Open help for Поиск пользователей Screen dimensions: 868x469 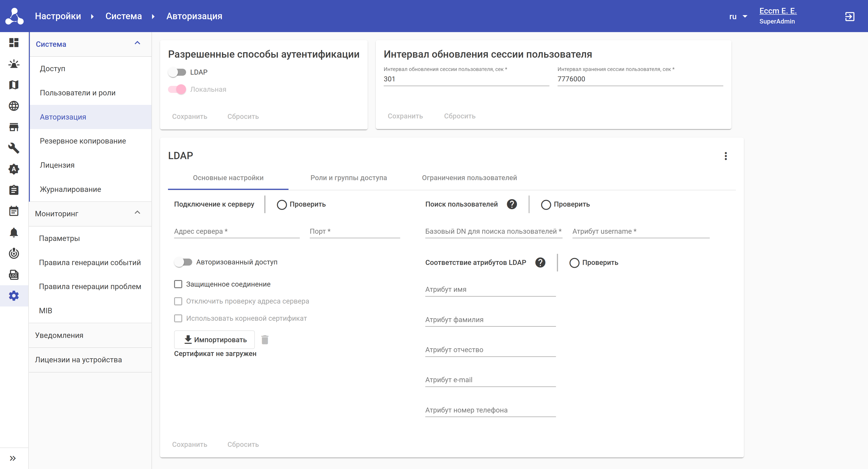(x=511, y=204)
